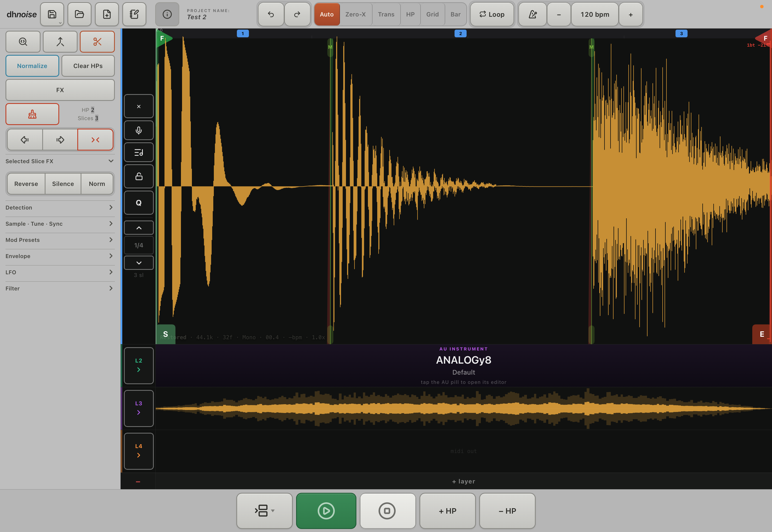Switch snap mode to Trans

(x=386, y=14)
